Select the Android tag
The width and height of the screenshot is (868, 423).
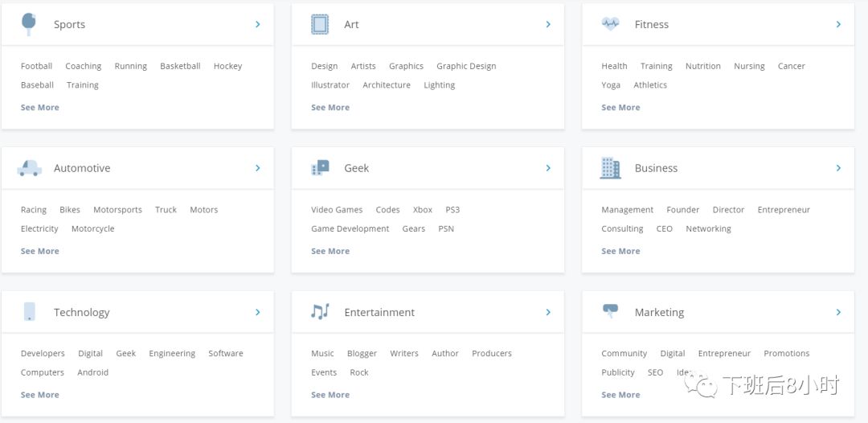tap(92, 372)
